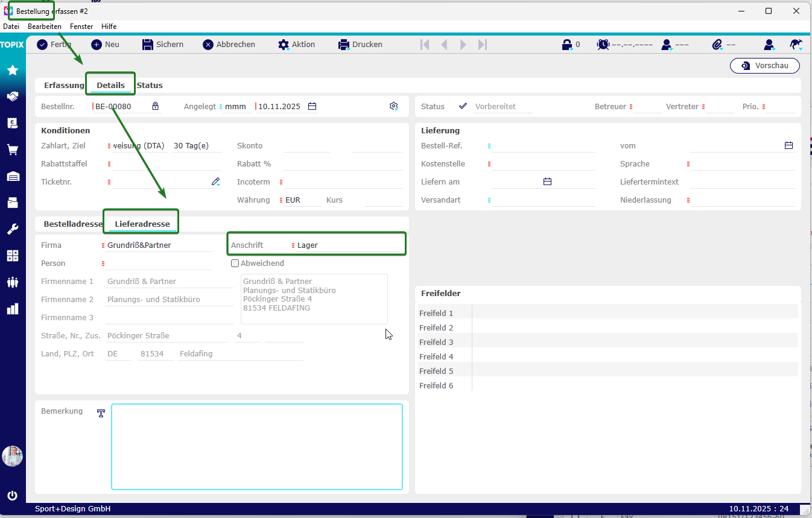Go to the previous record arrow
The image size is (812, 518).
444,45
